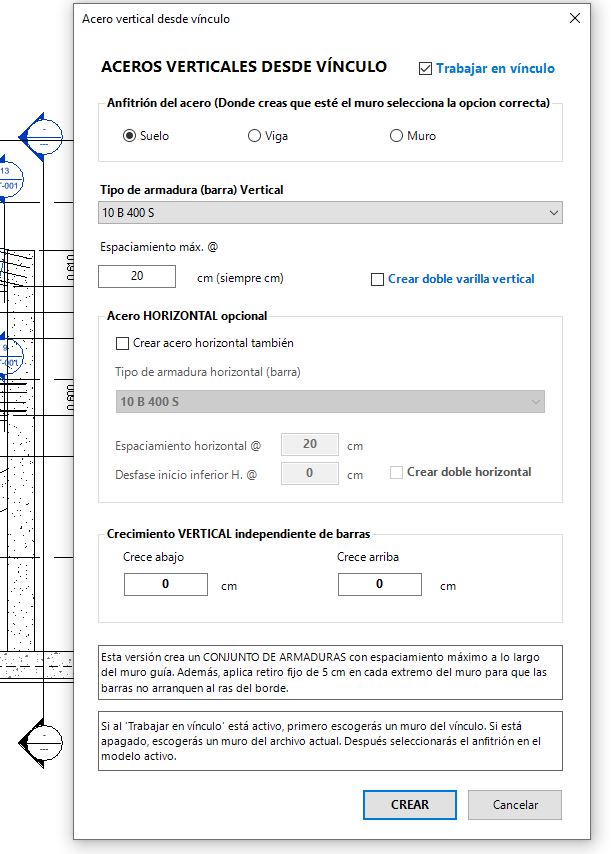The height and width of the screenshot is (854, 611).
Task: Click the Desfase inicio inferior H. field
Action: pyautogui.click(x=310, y=473)
